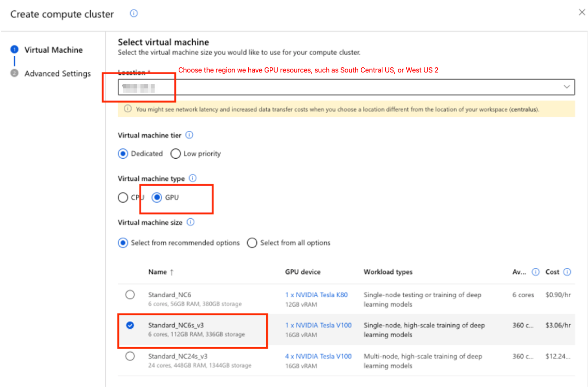Viewport: 588px width, 387px height.
Task: Click the $3.06/hr cost cell
Action: point(558,325)
